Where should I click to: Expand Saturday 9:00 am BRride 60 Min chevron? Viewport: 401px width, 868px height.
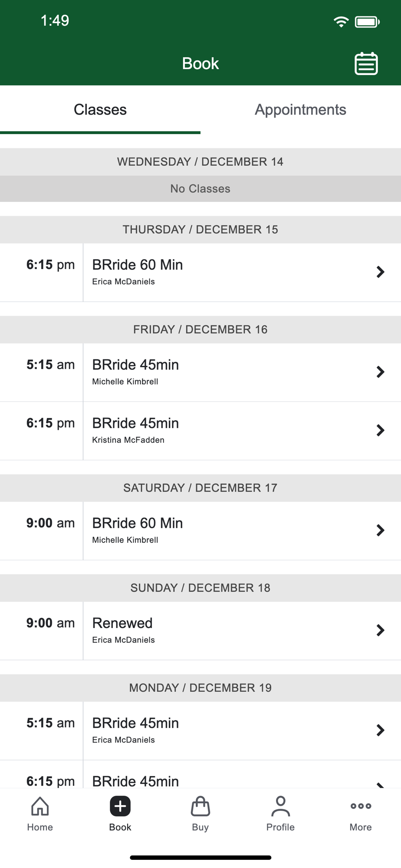click(x=380, y=530)
